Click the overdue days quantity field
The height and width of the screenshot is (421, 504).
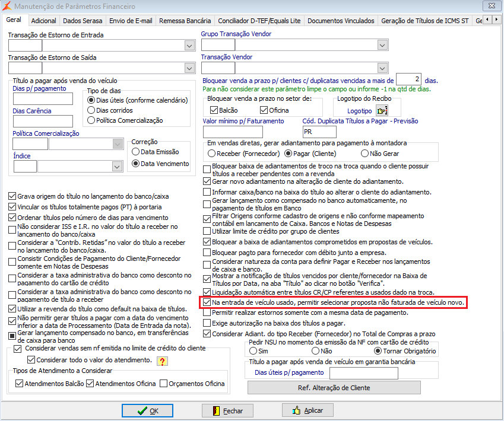point(408,79)
